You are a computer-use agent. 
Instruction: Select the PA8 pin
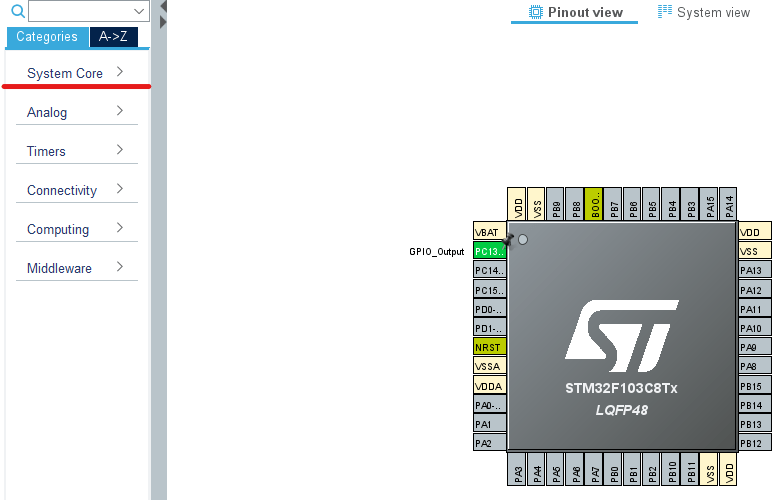755,366
